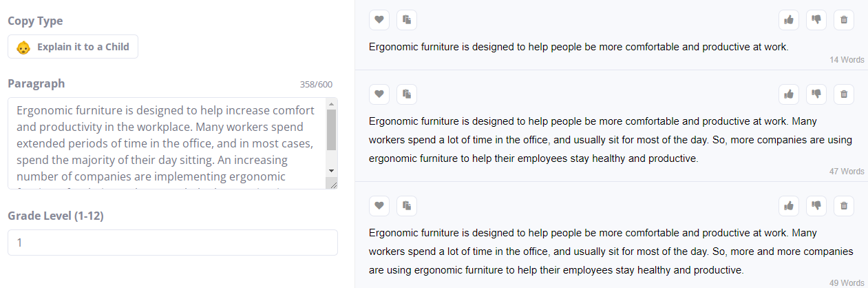Favorite the 14-word result with the heart icon
Image resolution: width=868 pixels, height=288 pixels.
[379, 20]
